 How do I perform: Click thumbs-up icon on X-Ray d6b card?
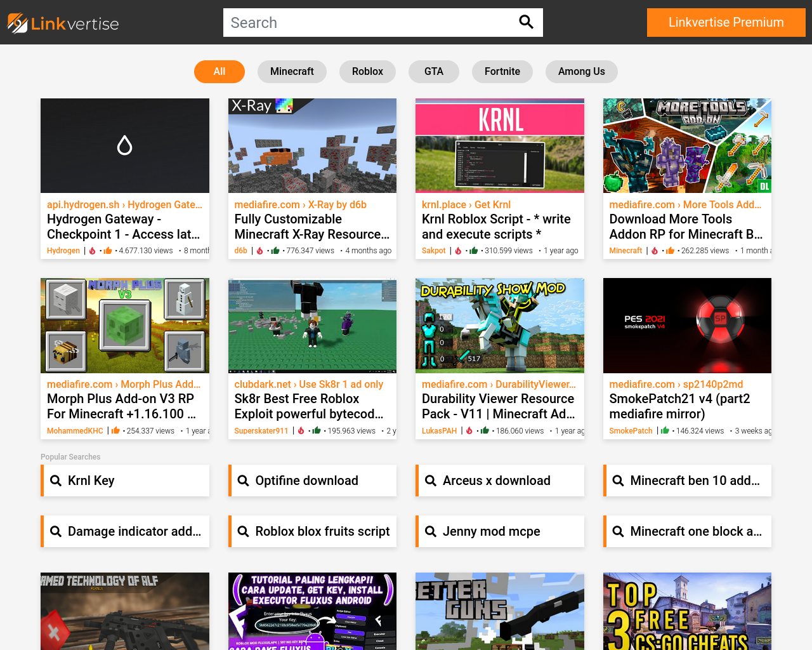[275, 251]
